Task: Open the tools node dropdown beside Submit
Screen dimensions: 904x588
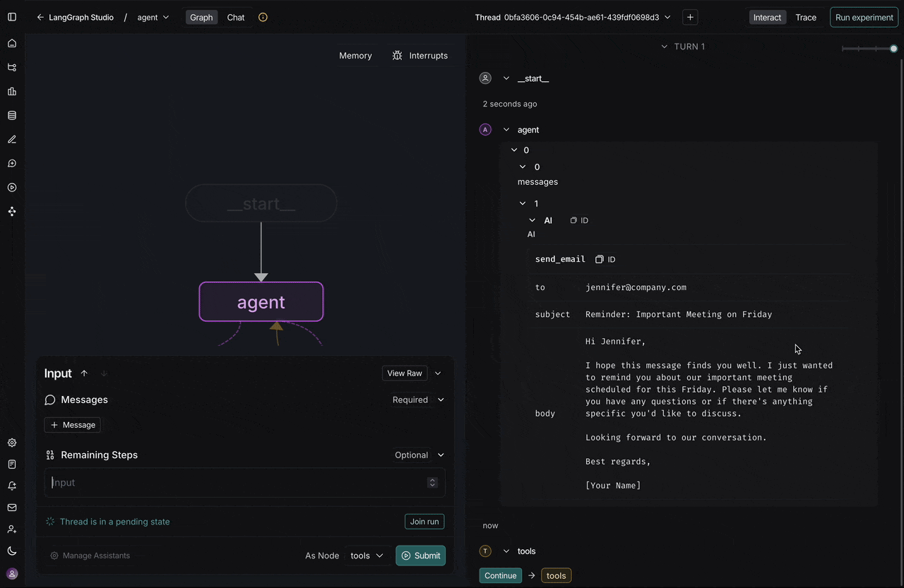Action: [367, 556]
